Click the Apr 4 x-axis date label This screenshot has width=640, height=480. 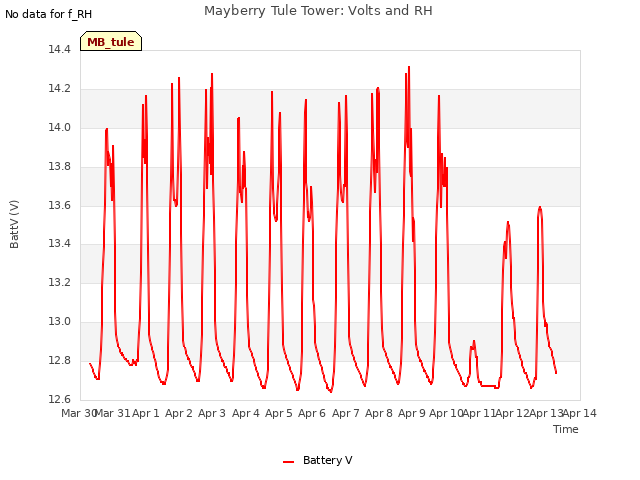[x=246, y=413]
